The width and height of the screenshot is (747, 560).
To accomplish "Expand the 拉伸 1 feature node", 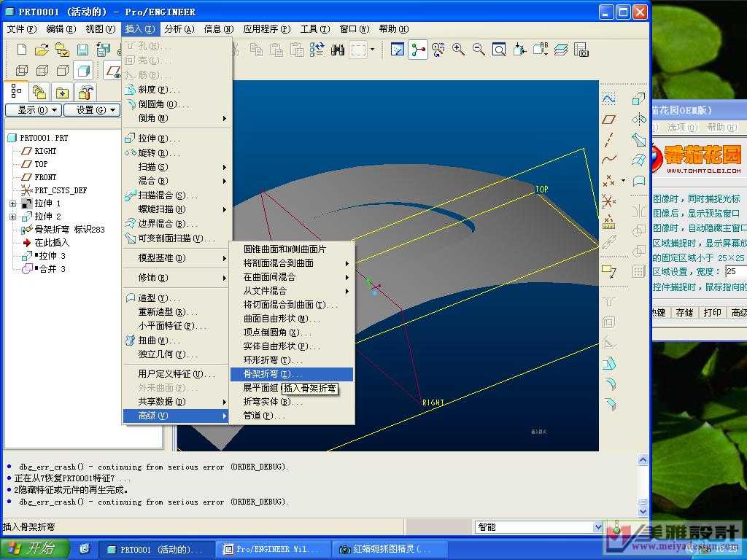I will pyautogui.click(x=13, y=204).
